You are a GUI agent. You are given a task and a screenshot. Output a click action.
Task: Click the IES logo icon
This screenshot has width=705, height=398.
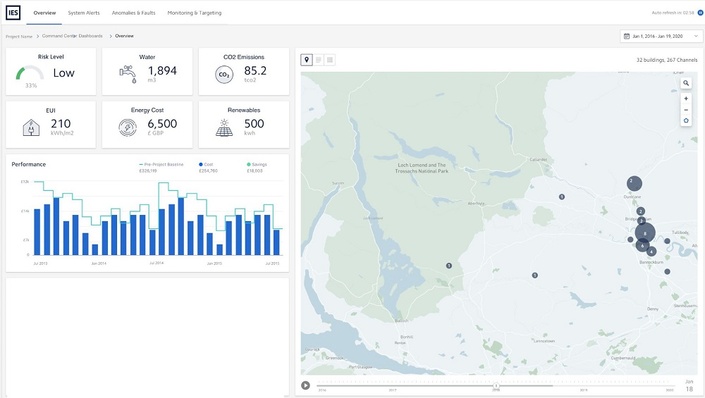[x=13, y=13]
